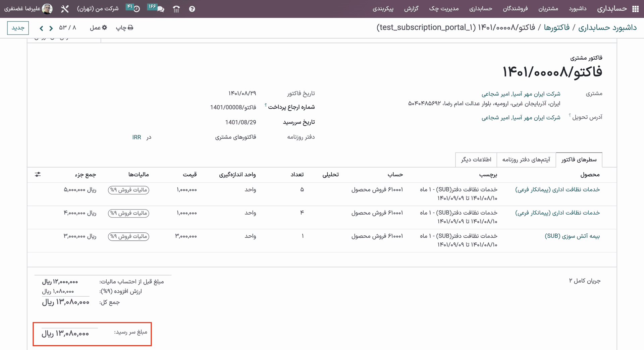Click invoice date value ۱۴۰۱/۰۸/۲۹
This screenshot has width=644, height=350.
242,93
